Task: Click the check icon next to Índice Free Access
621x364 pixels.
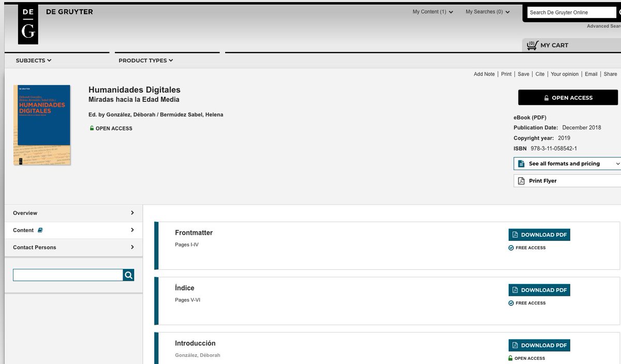Action: click(511, 303)
